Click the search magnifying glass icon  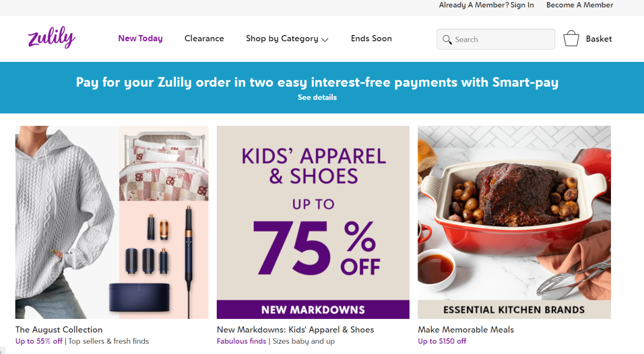[x=447, y=39]
